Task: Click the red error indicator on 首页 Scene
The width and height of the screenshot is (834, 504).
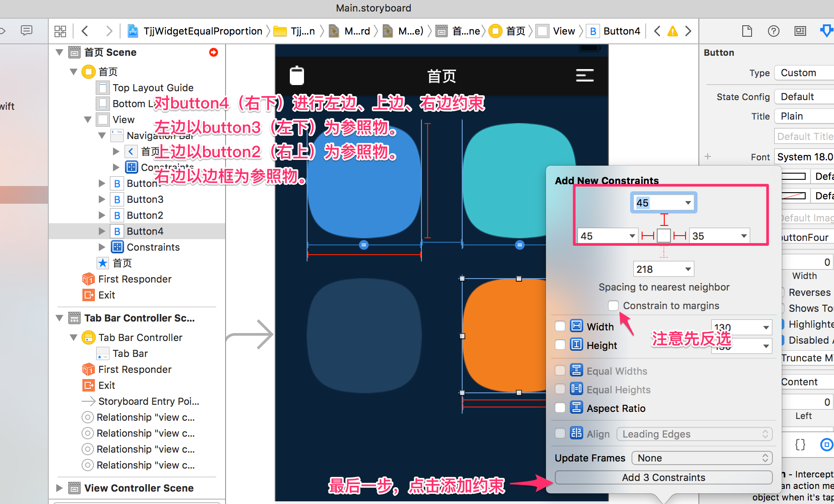Action: [x=214, y=52]
